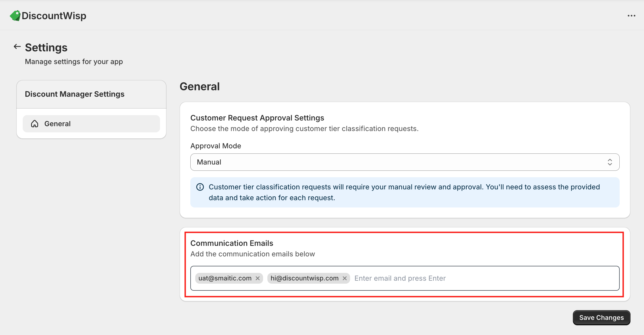
Task: Remove the hi@discountwisp.com email tag
Action: click(345, 278)
